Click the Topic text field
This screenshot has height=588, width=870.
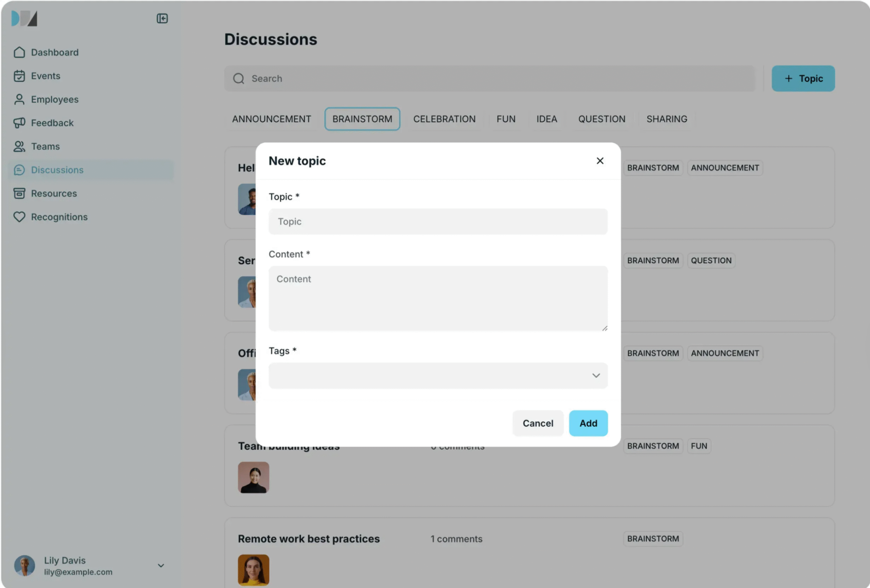point(438,222)
